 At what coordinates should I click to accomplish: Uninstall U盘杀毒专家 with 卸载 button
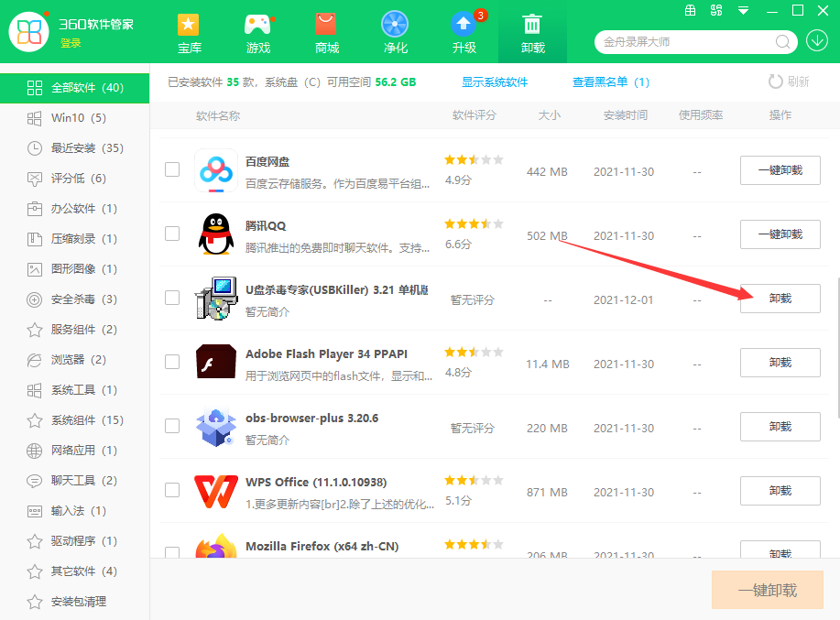(x=780, y=299)
